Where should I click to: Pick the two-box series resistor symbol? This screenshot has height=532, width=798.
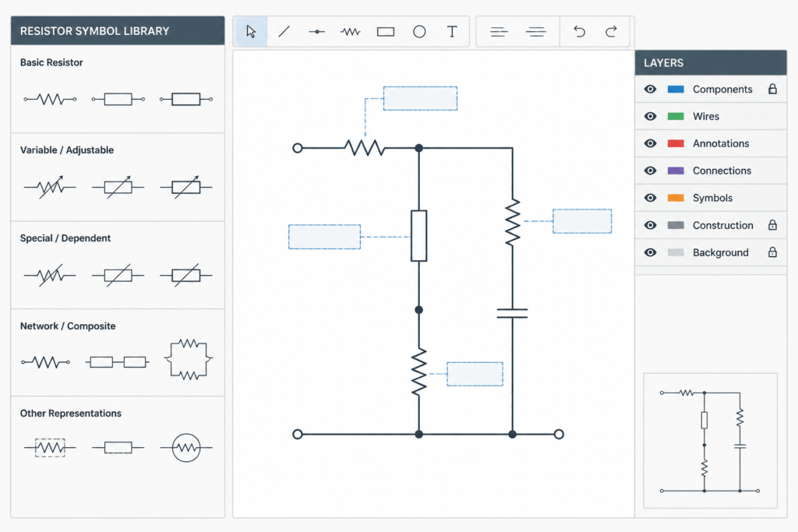click(x=118, y=362)
